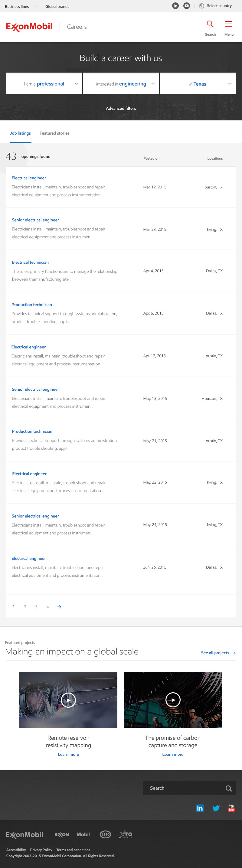Click the footer search magnifier icon
This screenshot has height=868, width=242.
(228, 788)
